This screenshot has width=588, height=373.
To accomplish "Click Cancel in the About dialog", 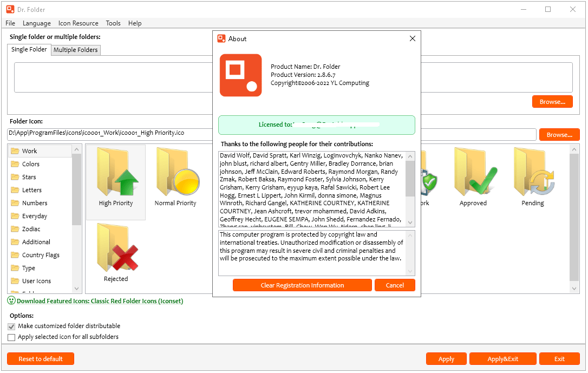I will pyautogui.click(x=395, y=286).
